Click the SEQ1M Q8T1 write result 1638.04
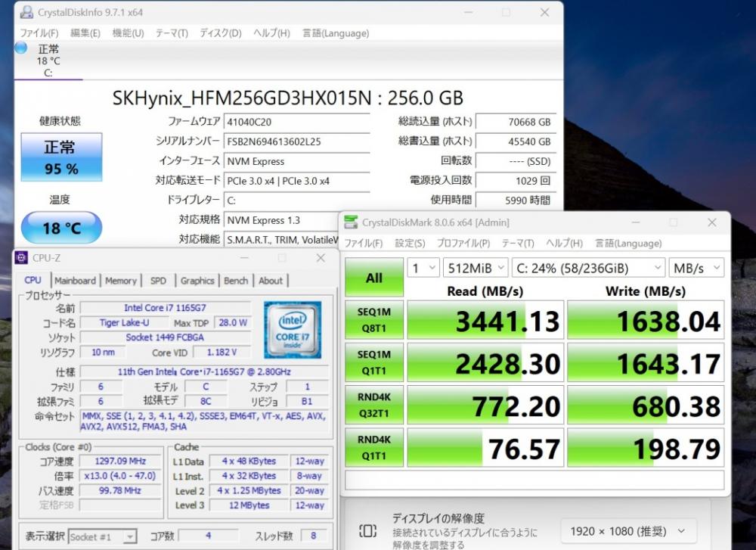Screen dimensions: 756x550 [x=646, y=320]
